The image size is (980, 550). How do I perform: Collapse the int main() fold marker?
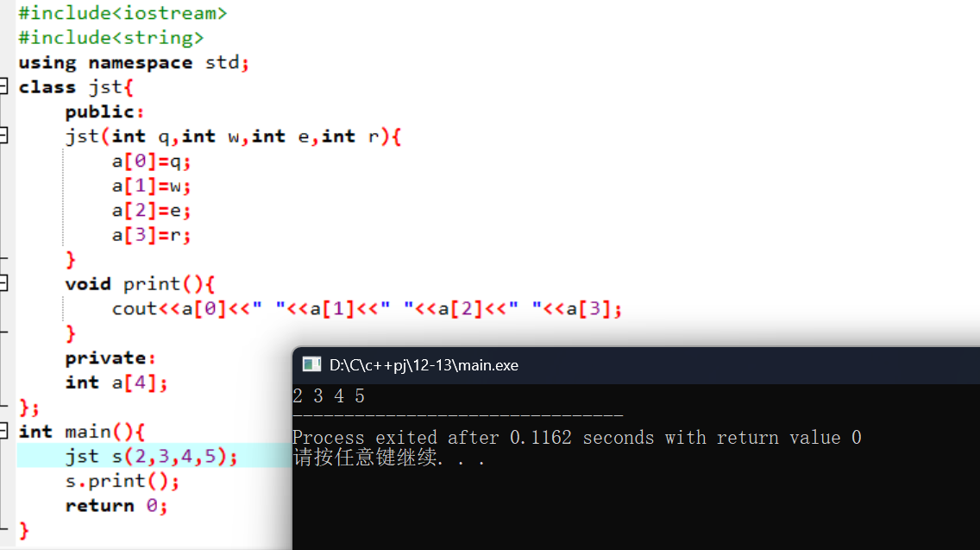[3, 431]
